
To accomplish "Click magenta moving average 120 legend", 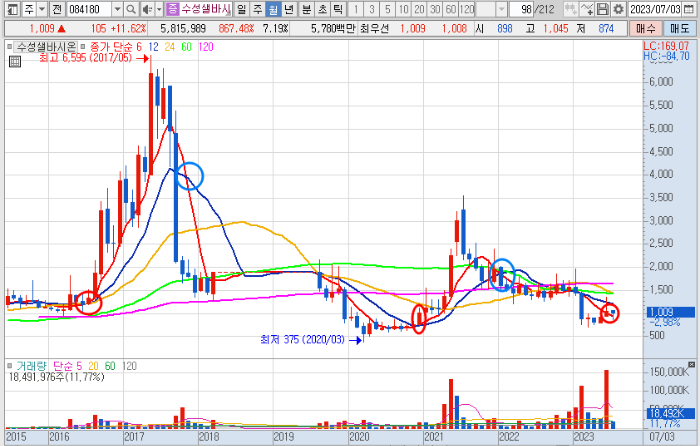I will [x=206, y=46].
